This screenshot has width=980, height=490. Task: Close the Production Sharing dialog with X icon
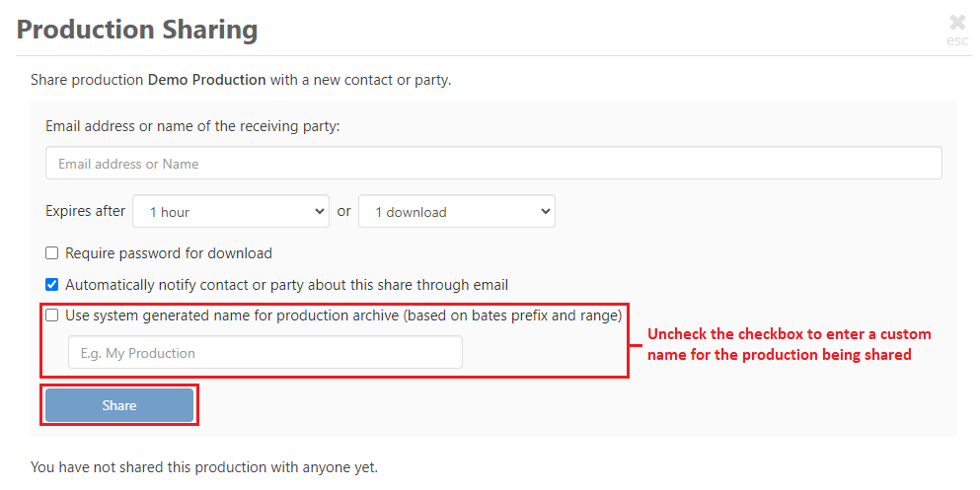[957, 23]
